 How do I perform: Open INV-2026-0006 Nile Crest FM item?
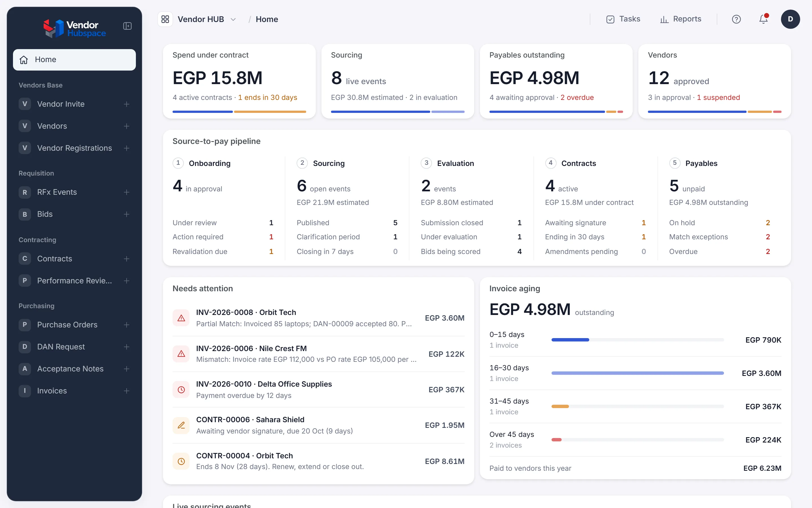point(318,354)
